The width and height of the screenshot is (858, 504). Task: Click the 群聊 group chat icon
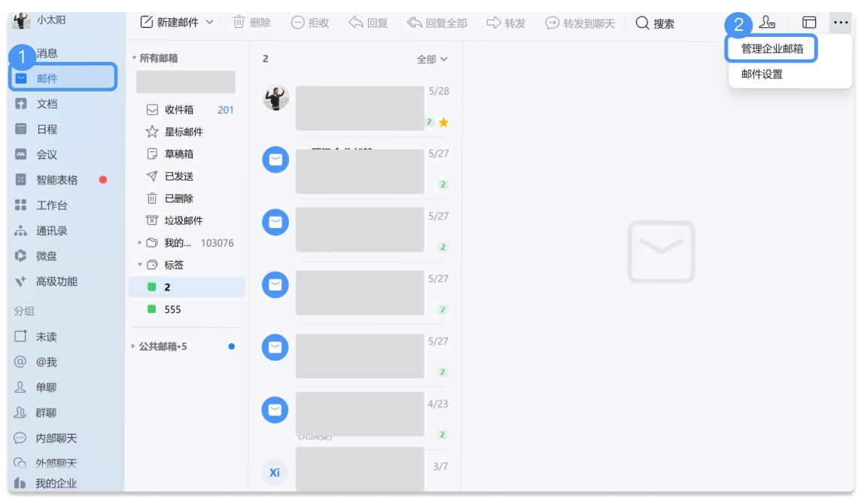pos(20,412)
